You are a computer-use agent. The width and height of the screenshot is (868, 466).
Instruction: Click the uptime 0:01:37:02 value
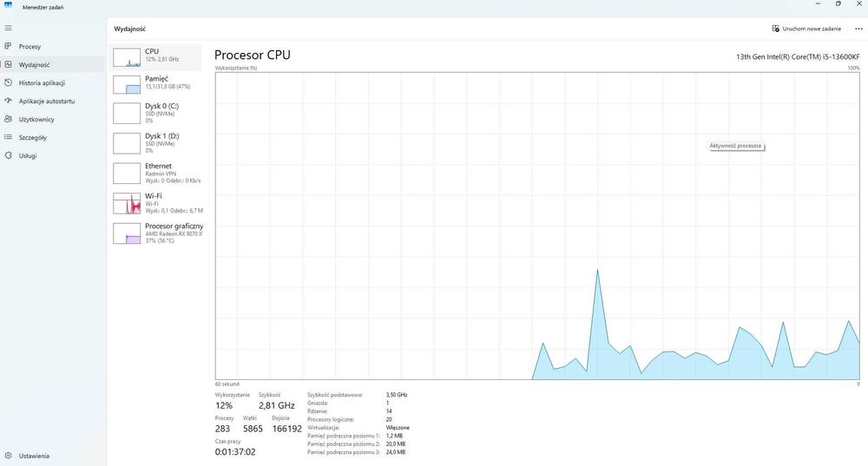(x=235, y=452)
